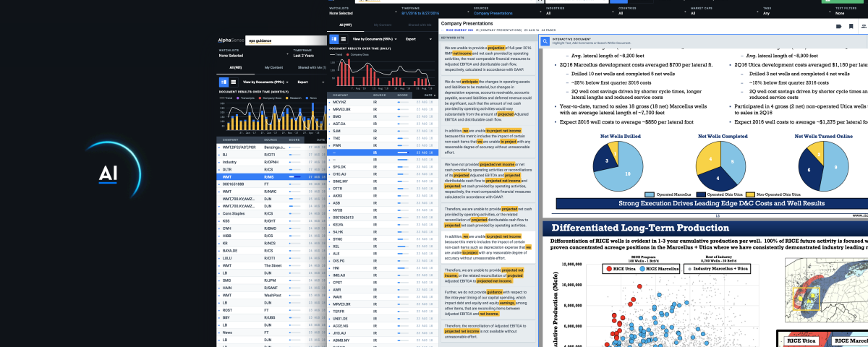868x347 pixels.
Task: Open the CPST result row
Action: pyautogui.click(x=383, y=282)
